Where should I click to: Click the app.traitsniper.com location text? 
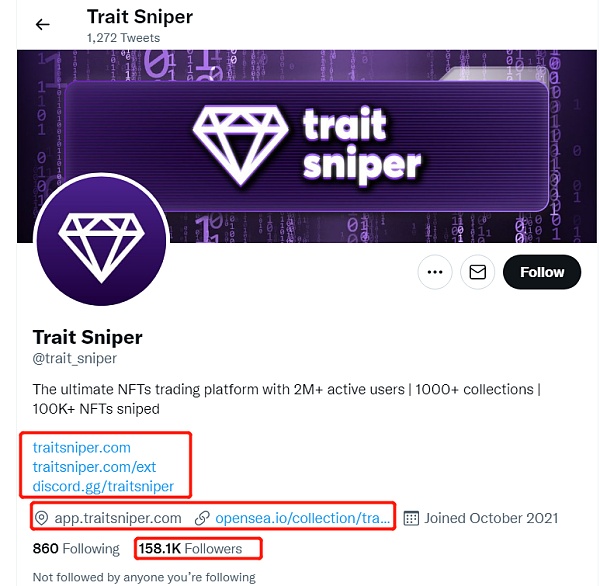118,518
